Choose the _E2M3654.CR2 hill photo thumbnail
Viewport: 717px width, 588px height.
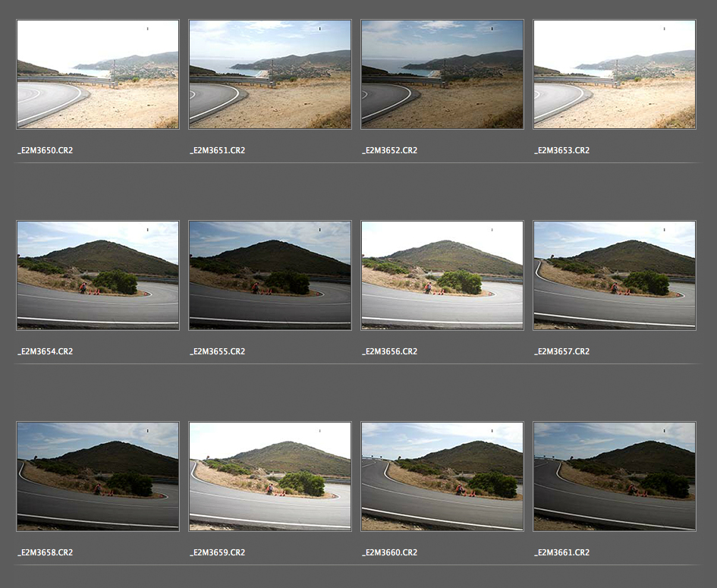click(x=98, y=275)
